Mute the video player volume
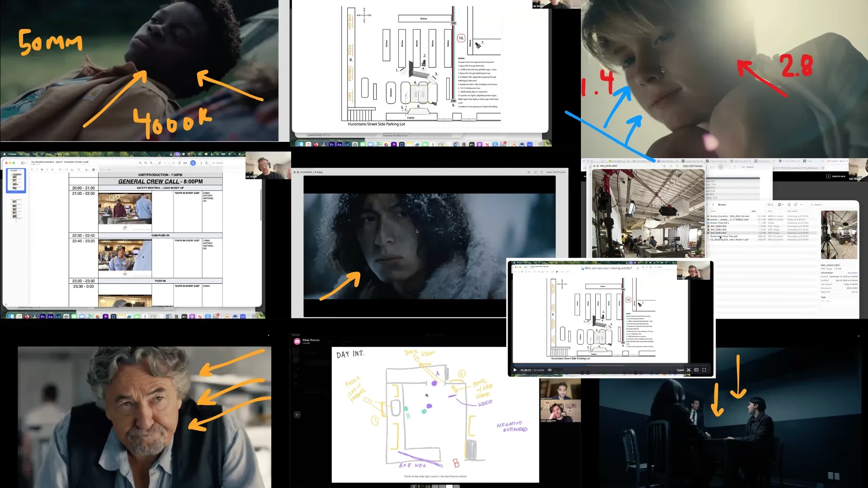Image resolution: width=868 pixels, height=488 pixels. coord(550,370)
